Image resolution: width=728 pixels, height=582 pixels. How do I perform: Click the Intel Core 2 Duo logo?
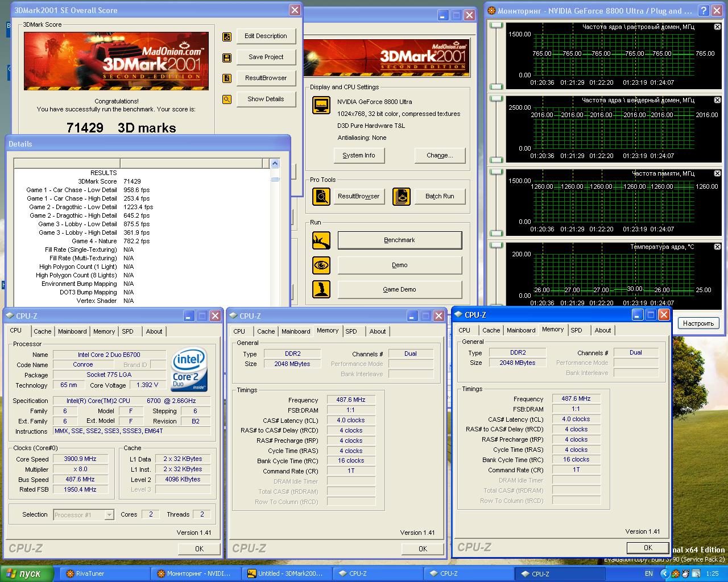click(x=189, y=369)
